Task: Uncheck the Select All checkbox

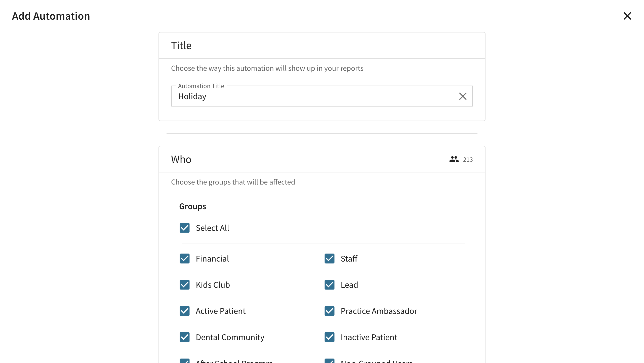Action: [185, 228]
